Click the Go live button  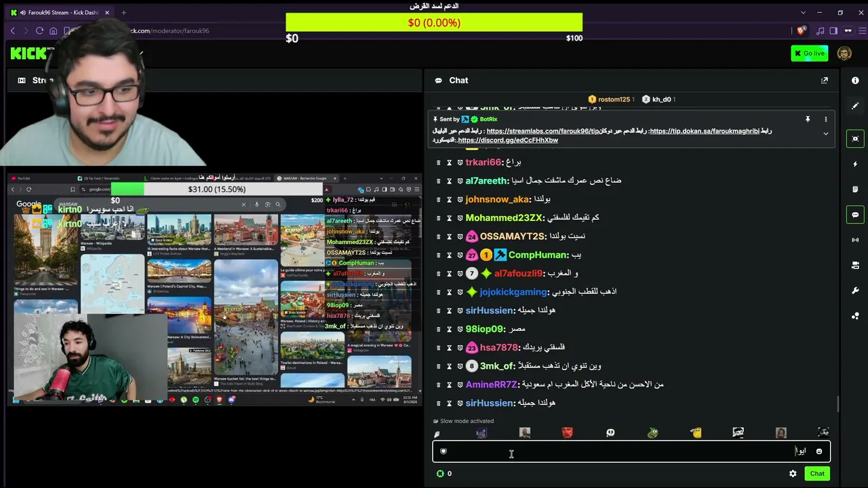(809, 54)
